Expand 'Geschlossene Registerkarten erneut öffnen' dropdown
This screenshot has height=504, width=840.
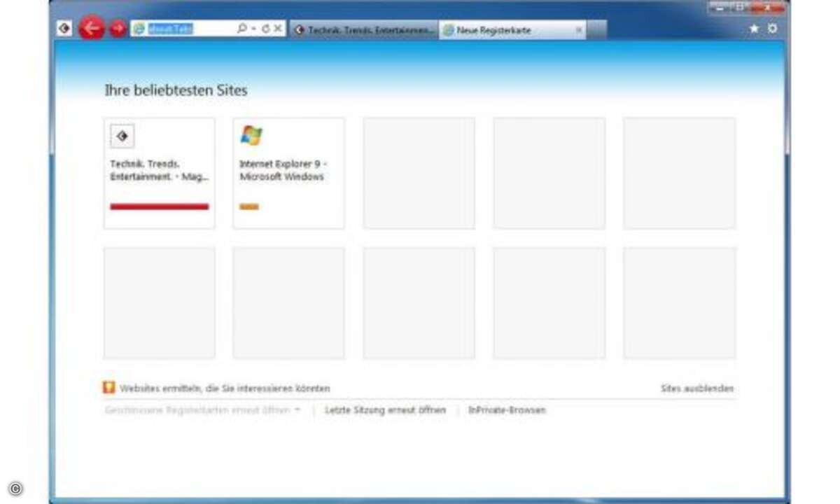(x=297, y=410)
